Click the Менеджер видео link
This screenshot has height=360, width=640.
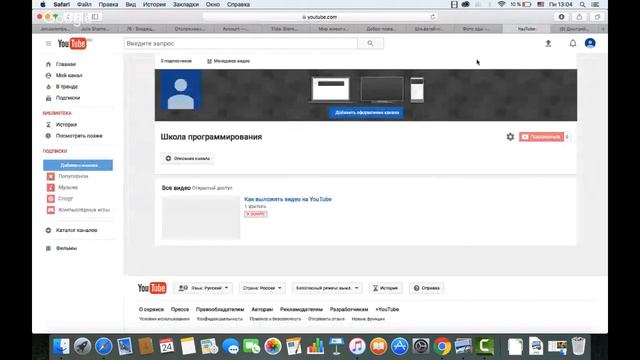(229, 61)
